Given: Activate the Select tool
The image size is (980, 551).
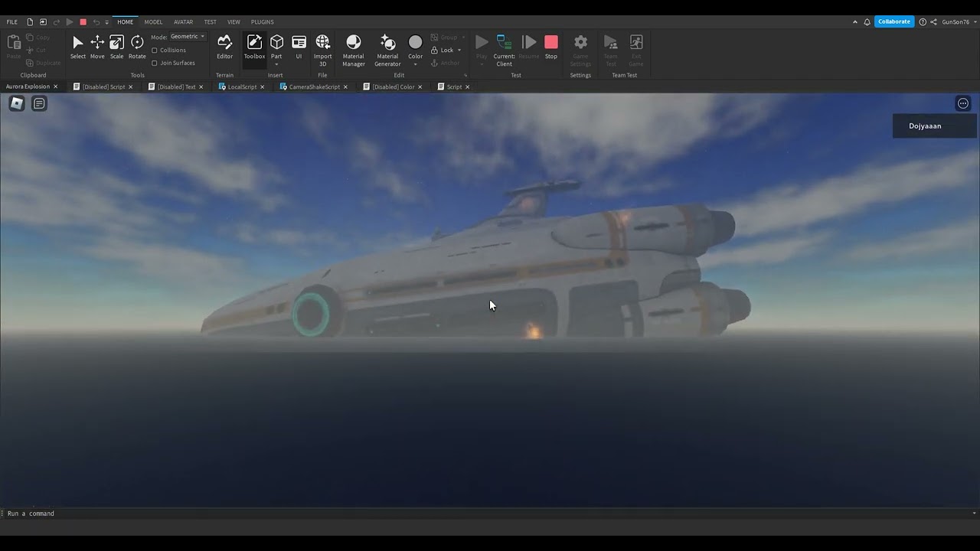Looking at the screenshot, I should point(78,47).
